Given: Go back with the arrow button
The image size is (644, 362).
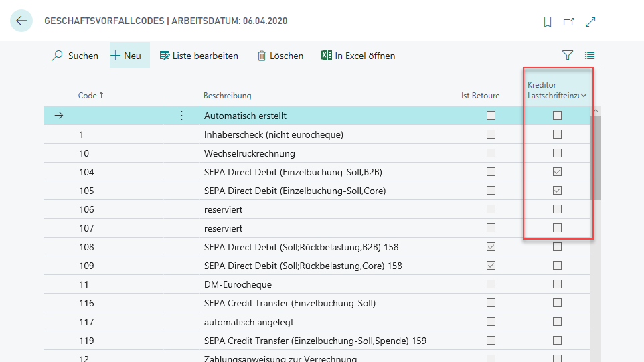Looking at the screenshot, I should pos(21,21).
